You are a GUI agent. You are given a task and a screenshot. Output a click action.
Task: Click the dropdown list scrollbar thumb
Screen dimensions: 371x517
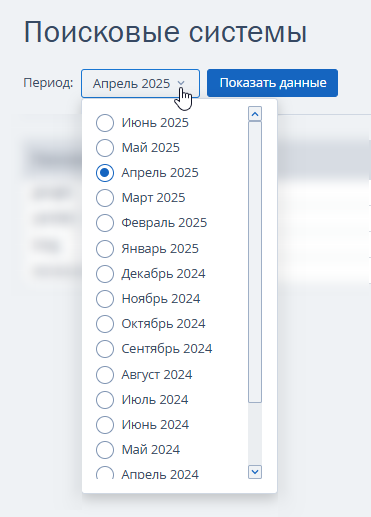click(255, 262)
